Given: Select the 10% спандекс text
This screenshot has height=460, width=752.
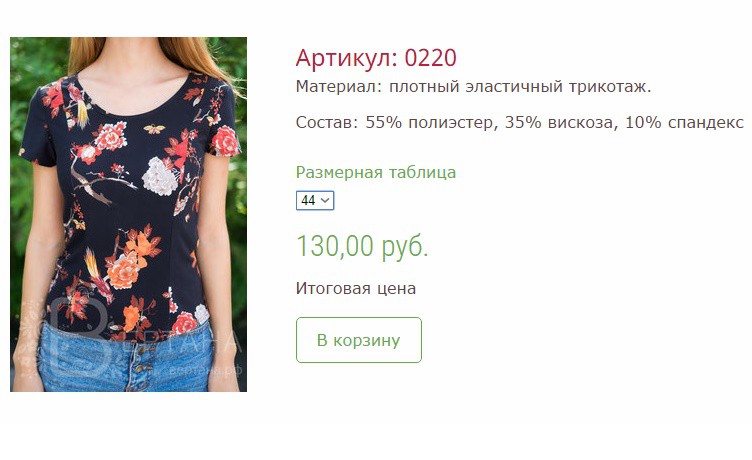Looking at the screenshot, I should [684, 123].
